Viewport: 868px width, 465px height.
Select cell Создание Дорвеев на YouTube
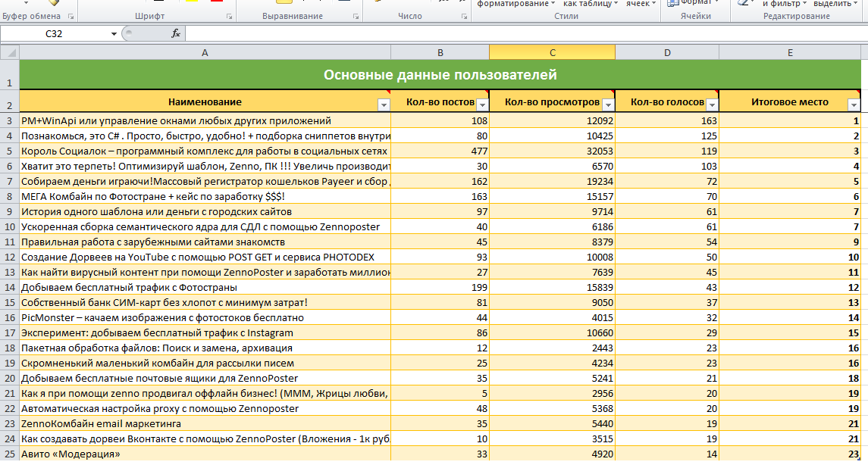point(205,257)
